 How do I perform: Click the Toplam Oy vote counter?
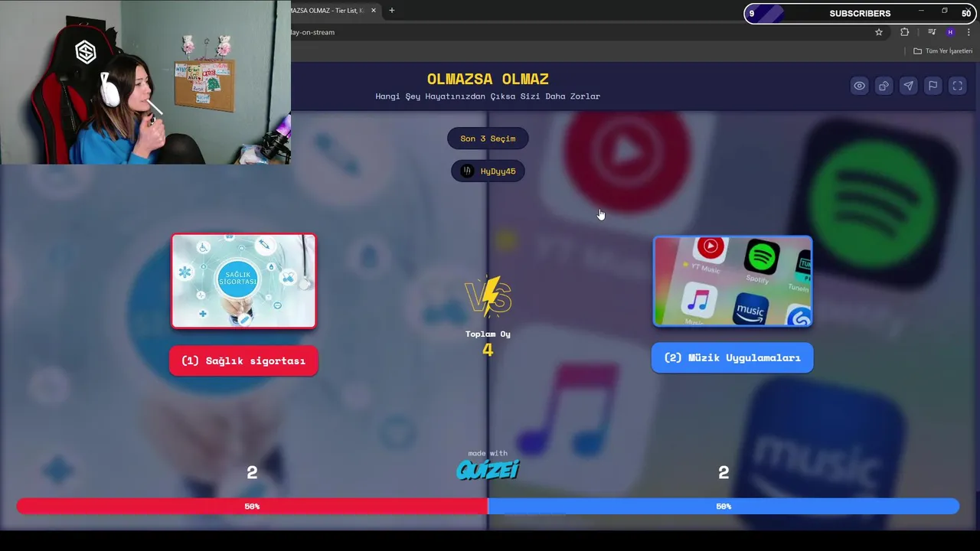[x=488, y=343]
